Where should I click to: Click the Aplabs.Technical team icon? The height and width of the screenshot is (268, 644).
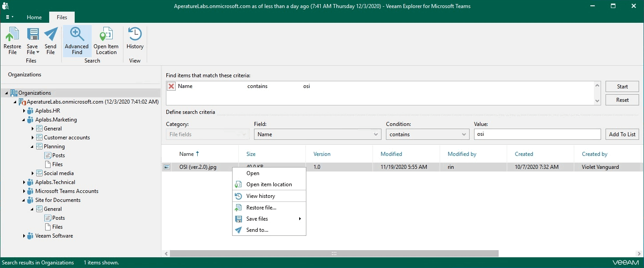coord(30,182)
